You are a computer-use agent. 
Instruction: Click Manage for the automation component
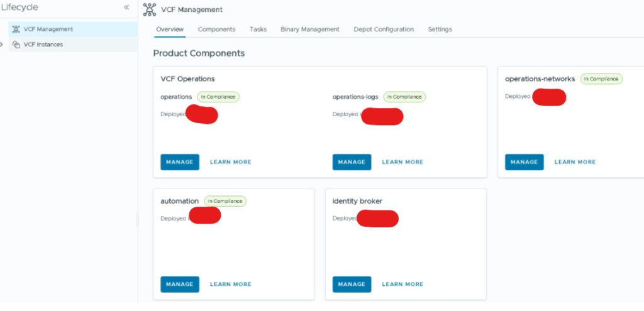(180, 284)
